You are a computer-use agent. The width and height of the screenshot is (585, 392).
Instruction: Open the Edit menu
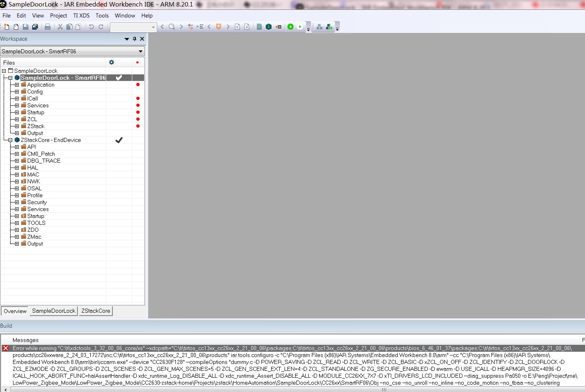click(x=21, y=15)
